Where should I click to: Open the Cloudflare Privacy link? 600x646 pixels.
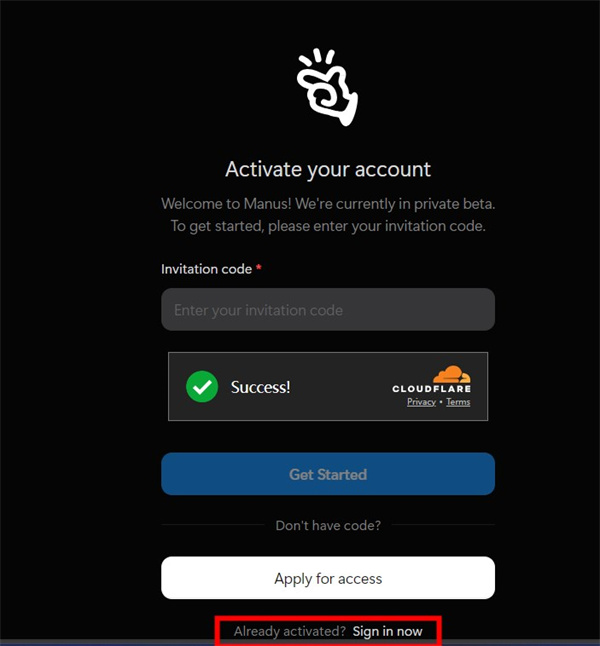coord(421,402)
